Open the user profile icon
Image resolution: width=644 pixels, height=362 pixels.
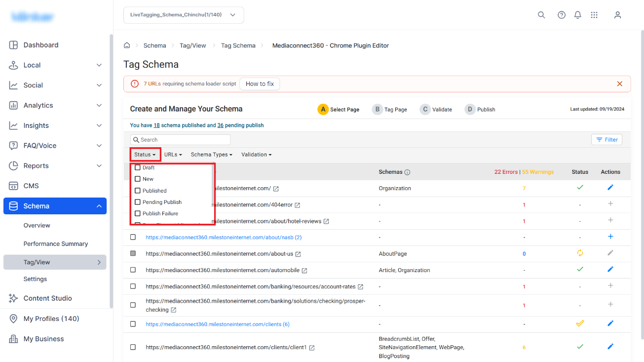[x=617, y=15]
